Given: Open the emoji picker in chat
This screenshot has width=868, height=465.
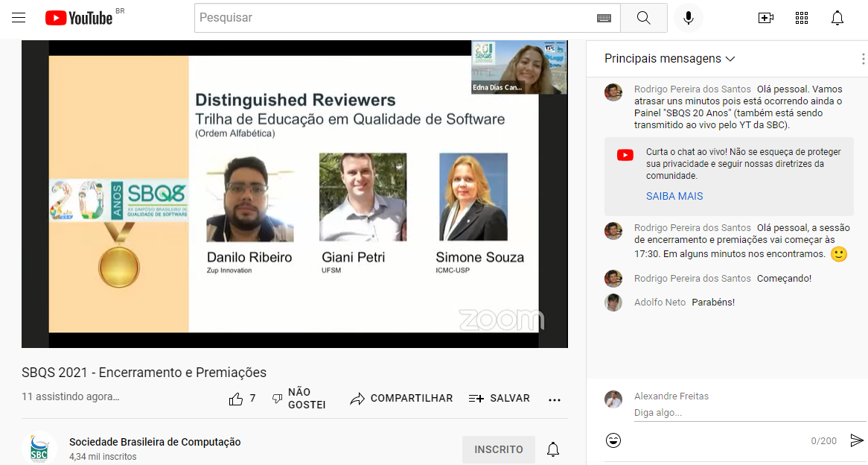Looking at the screenshot, I should click(613, 440).
